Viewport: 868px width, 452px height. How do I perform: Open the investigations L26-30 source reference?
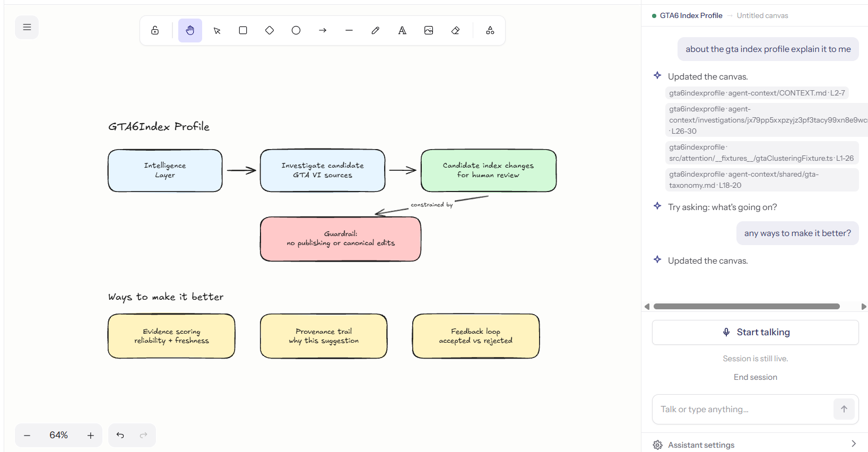click(766, 120)
